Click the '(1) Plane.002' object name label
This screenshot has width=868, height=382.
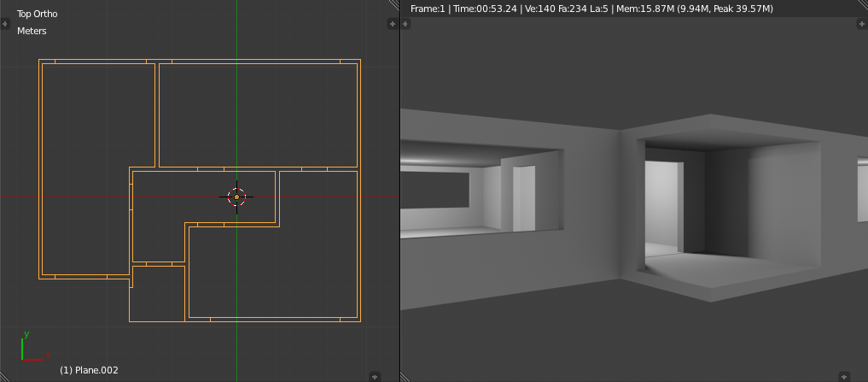click(89, 370)
